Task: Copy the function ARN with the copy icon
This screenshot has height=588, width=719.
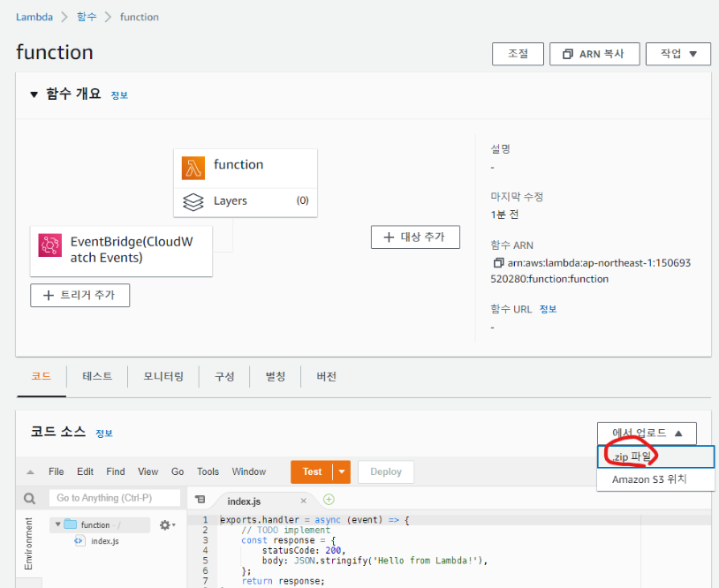Action: click(498, 262)
